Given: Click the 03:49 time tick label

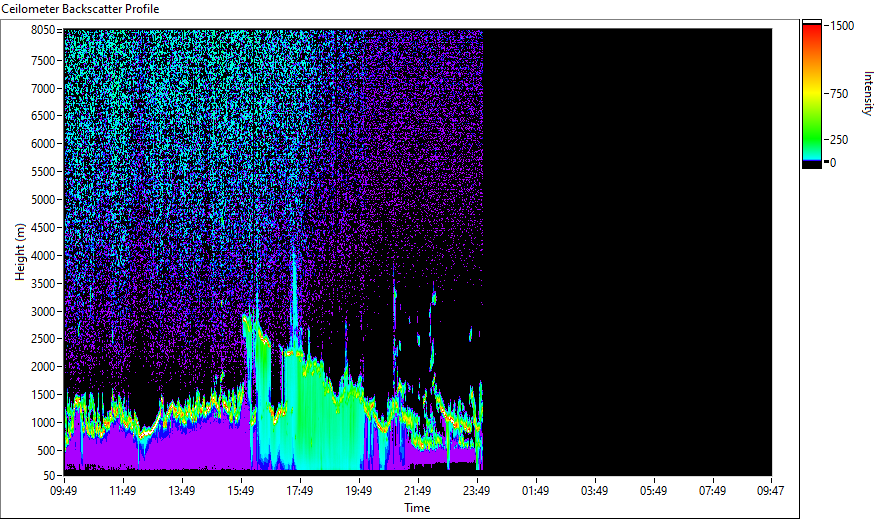Looking at the screenshot, I should point(594,491).
